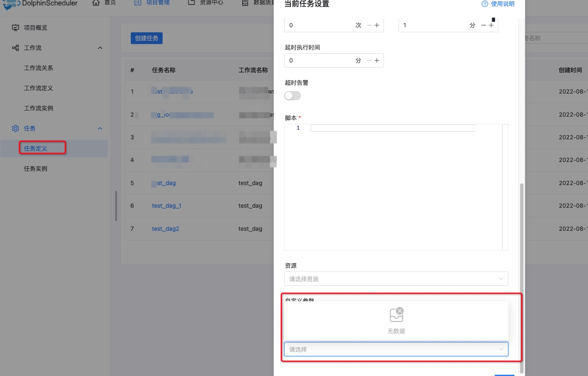The height and width of the screenshot is (376, 588).
Task: Click test_dag workflow name in row 7
Action: tap(250, 229)
